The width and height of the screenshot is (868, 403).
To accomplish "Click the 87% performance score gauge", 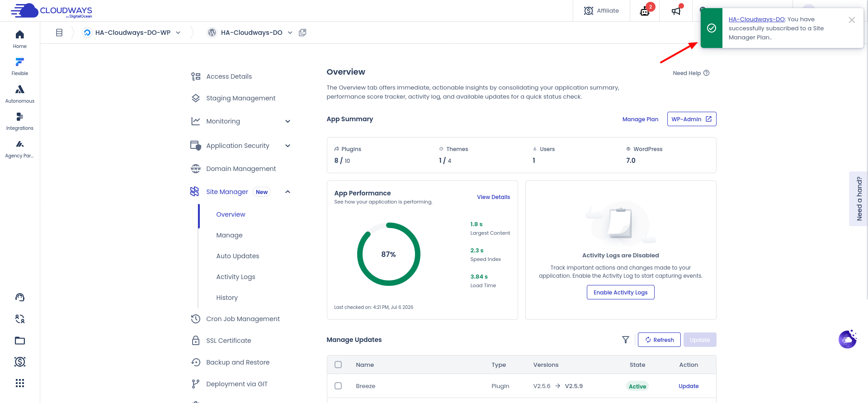I will tap(389, 254).
